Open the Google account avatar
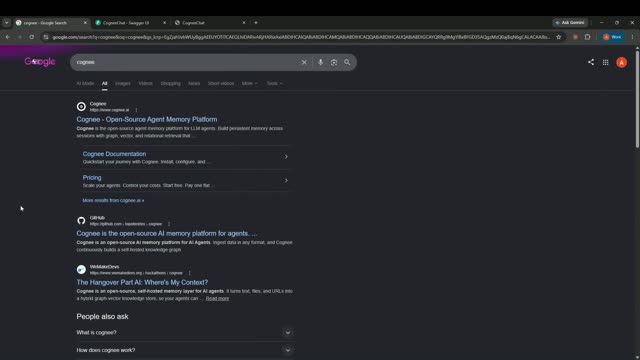Image resolution: width=640 pixels, height=360 pixels. 621,62
